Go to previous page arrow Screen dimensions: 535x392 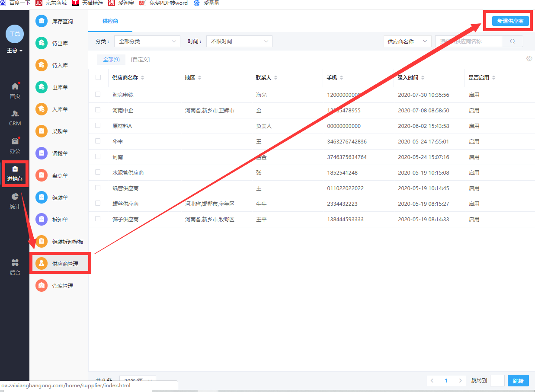click(x=432, y=381)
